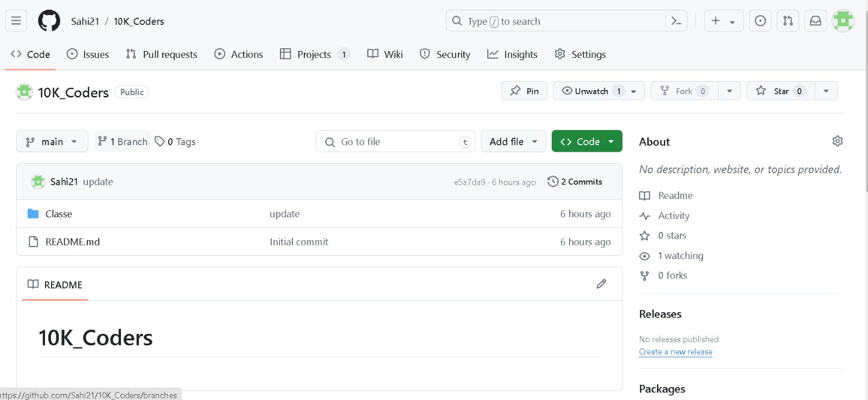Open the hamburger navigation menu
The height and width of the screenshot is (400, 868).
coord(16,21)
